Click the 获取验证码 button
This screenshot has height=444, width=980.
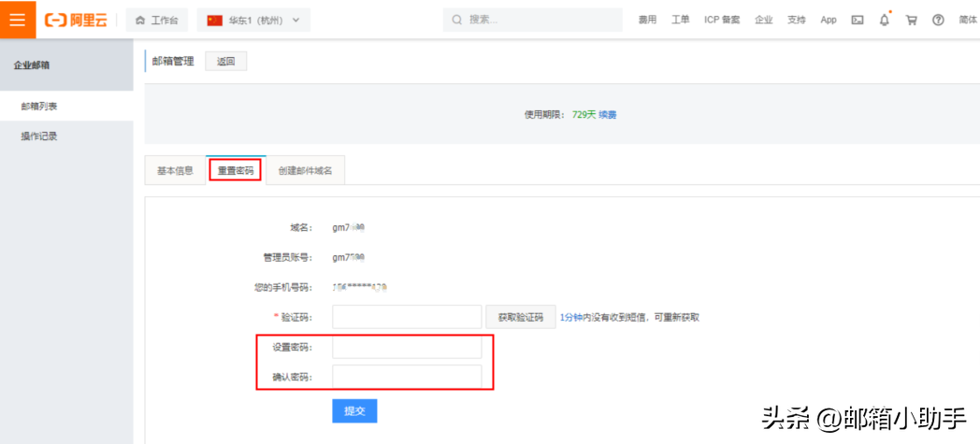pyautogui.click(x=521, y=317)
